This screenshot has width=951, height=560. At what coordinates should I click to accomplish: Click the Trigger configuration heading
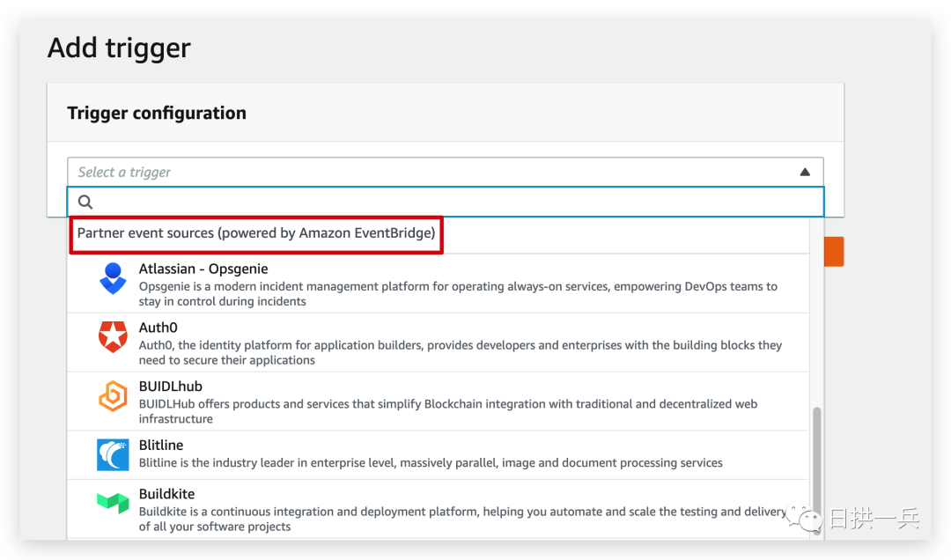157,113
